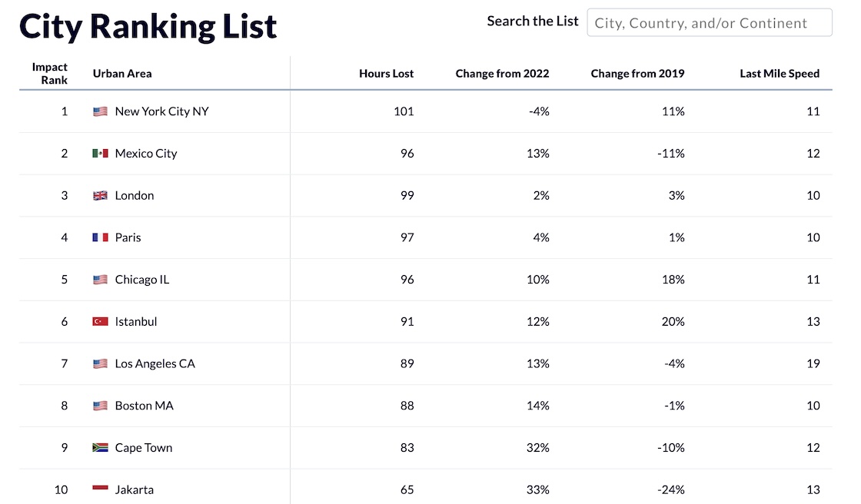Click the South African flag by Cape Town
The image size is (861, 504).
[x=100, y=448]
